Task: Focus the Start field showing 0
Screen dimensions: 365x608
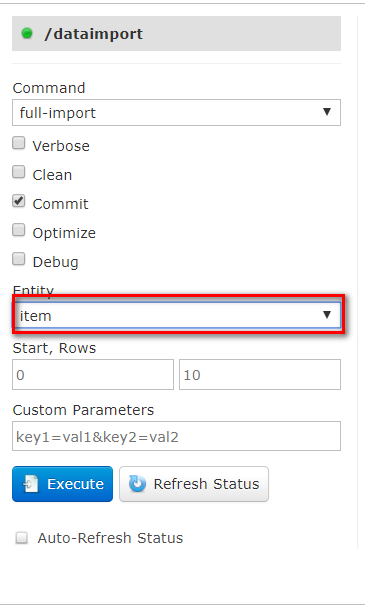Action: (93, 375)
